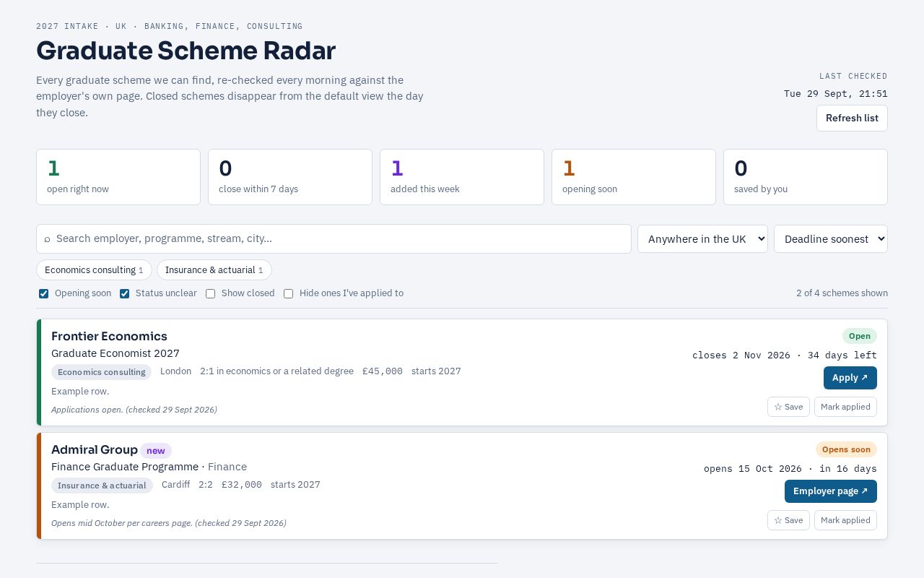Click the 'close within 7 days' card
The image size is (924, 578).
pos(290,177)
